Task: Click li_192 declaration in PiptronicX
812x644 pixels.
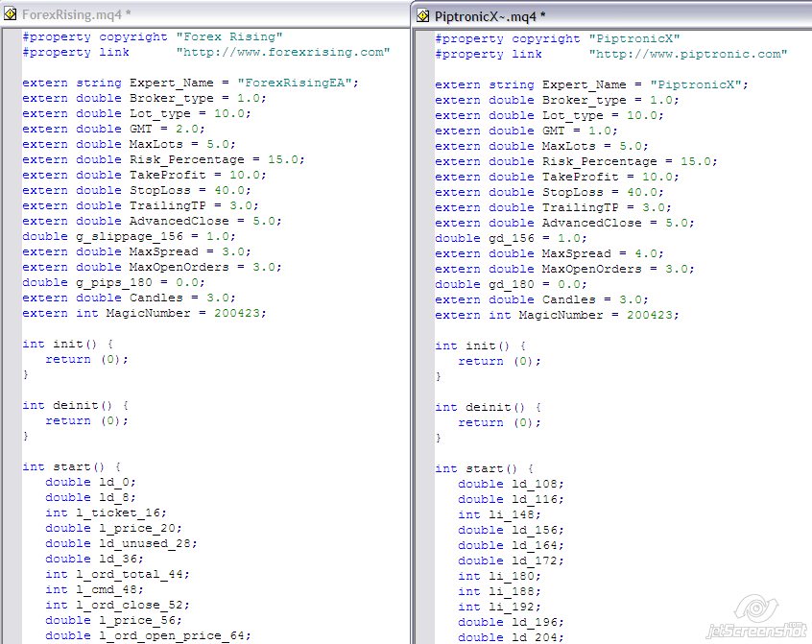Action: (x=500, y=608)
